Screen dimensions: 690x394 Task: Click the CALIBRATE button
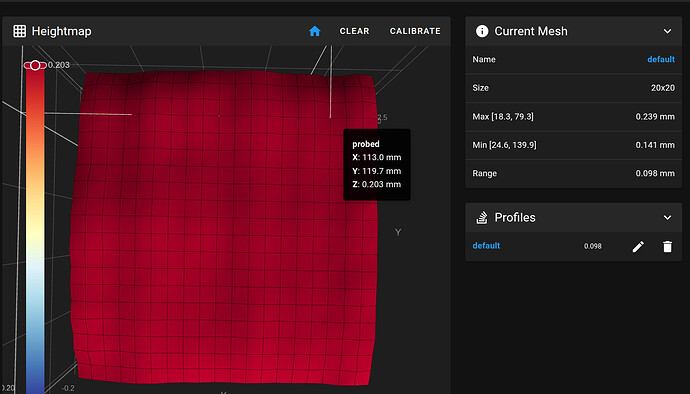click(x=415, y=31)
